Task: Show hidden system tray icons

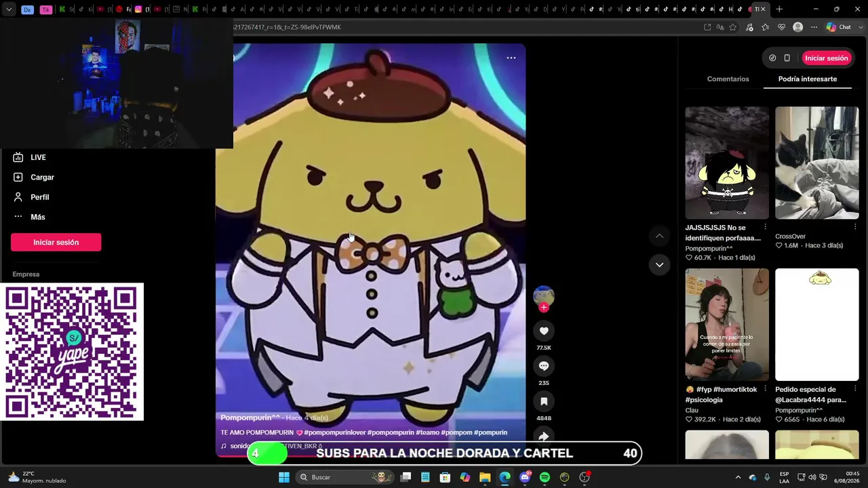Action: (x=738, y=477)
